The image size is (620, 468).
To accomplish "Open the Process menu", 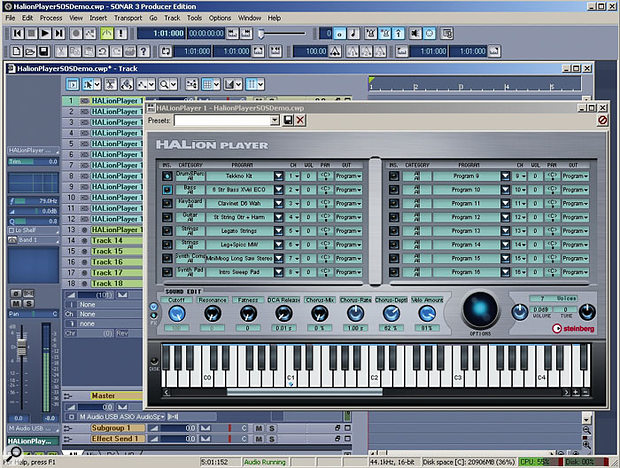I will tap(51, 18).
